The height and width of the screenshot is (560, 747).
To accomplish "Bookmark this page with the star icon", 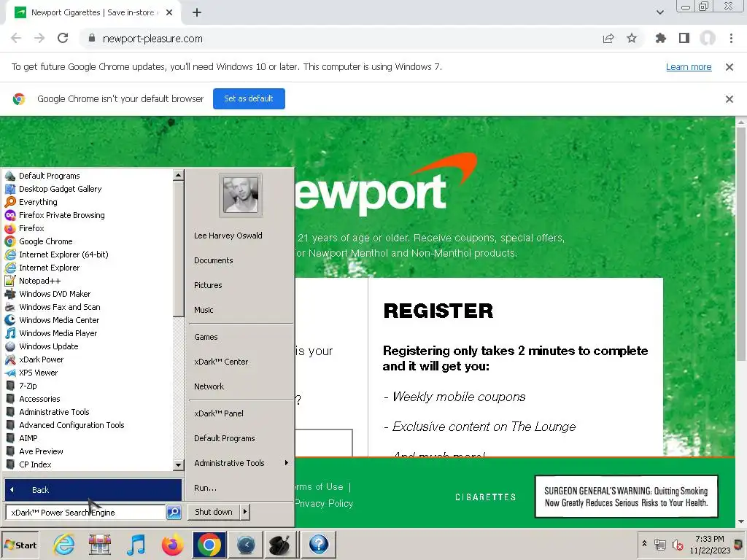I will click(632, 38).
